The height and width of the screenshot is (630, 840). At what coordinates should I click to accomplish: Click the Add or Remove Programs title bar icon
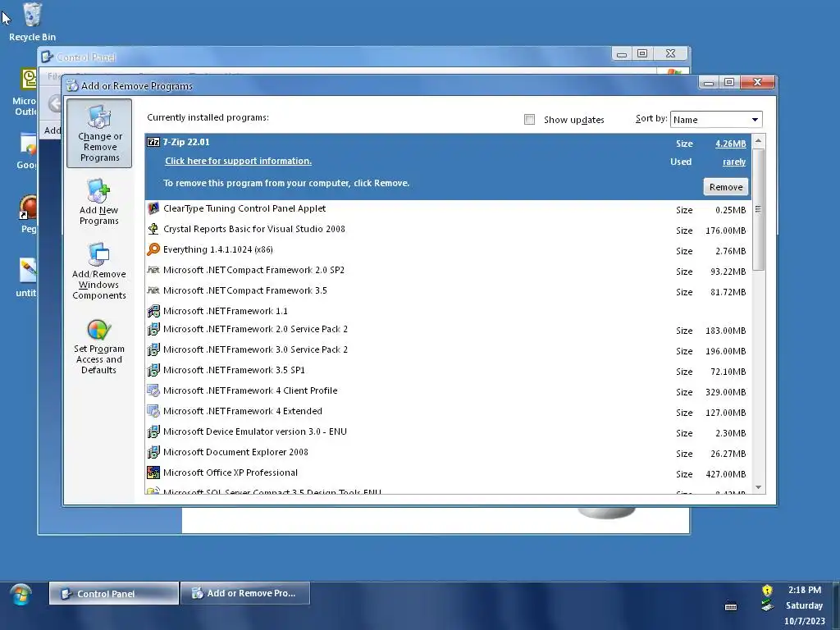tap(72, 85)
